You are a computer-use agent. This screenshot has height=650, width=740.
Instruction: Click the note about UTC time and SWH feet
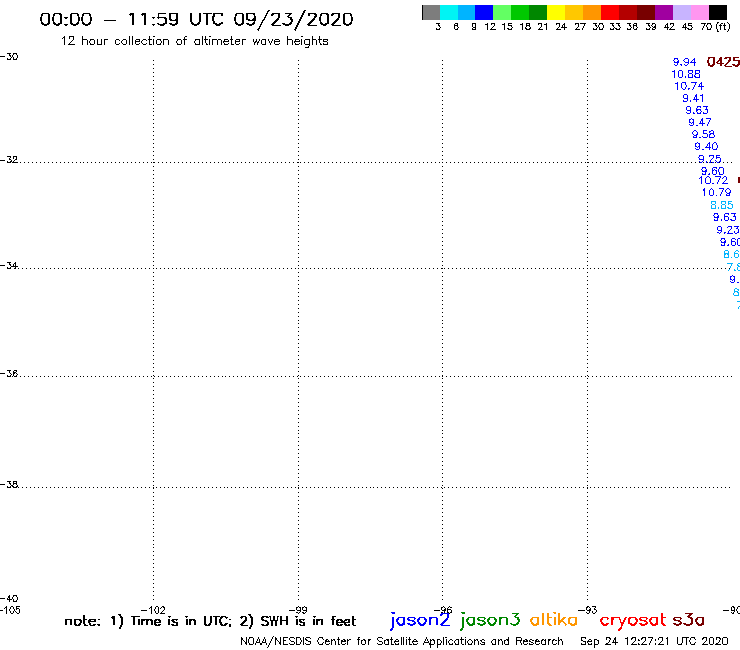click(x=210, y=621)
